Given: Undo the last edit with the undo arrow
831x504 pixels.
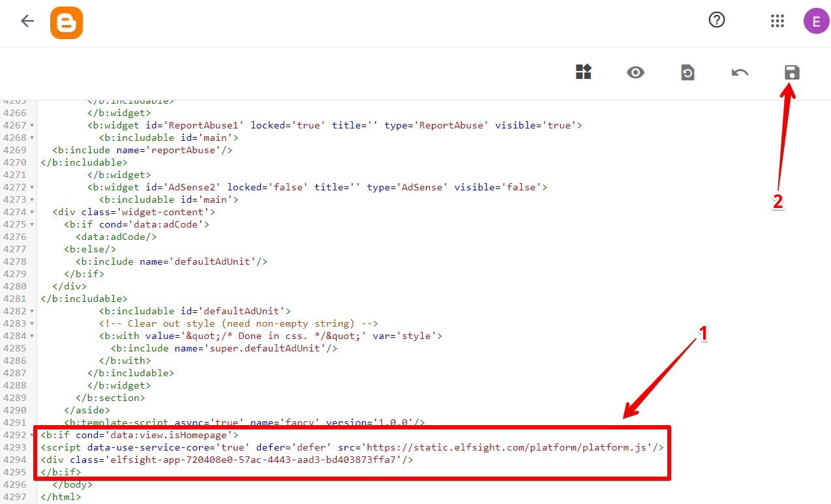Looking at the screenshot, I should coord(740,72).
